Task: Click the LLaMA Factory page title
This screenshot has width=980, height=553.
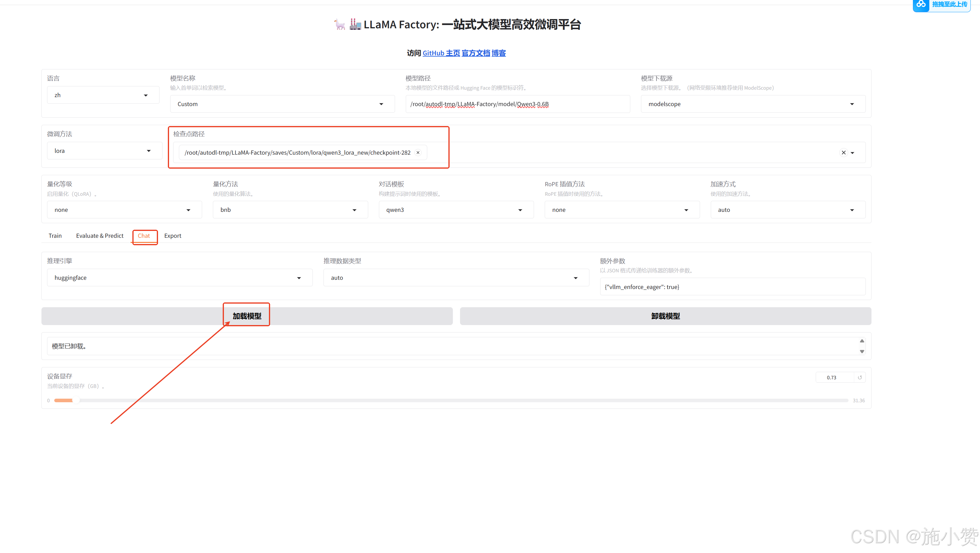Action: 457,24
